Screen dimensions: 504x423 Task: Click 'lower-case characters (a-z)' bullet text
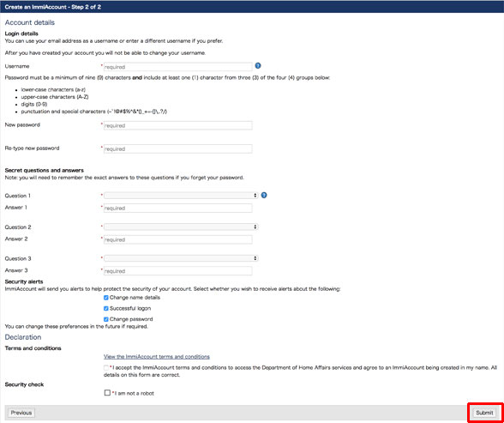click(x=53, y=90)
